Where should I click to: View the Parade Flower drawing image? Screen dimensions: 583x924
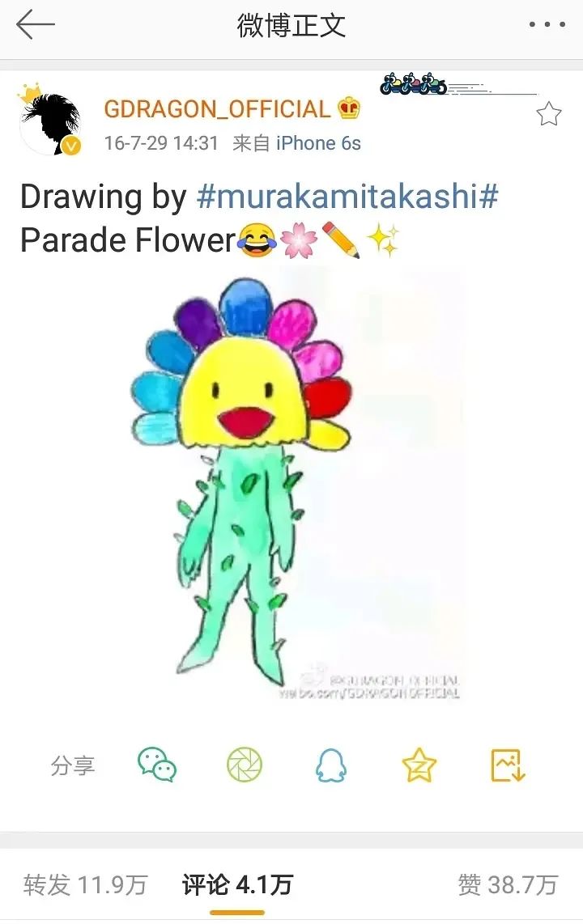pyautogui.click(x=295, y=485)
